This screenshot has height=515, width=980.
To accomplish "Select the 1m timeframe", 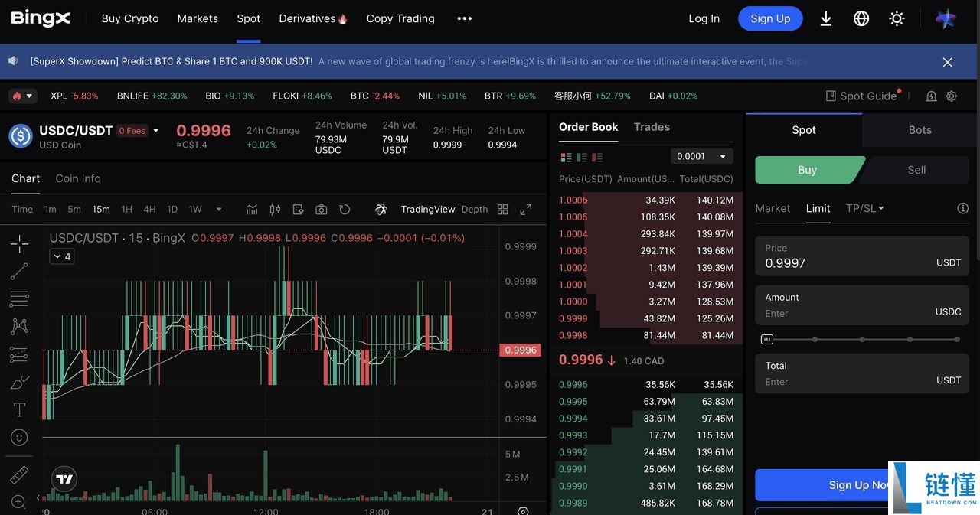I will point(50,210).
